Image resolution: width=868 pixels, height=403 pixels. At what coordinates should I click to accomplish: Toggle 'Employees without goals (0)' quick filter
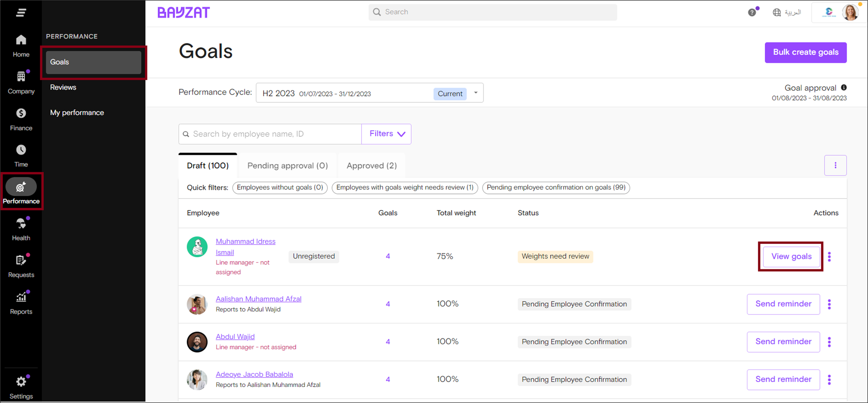280,187
